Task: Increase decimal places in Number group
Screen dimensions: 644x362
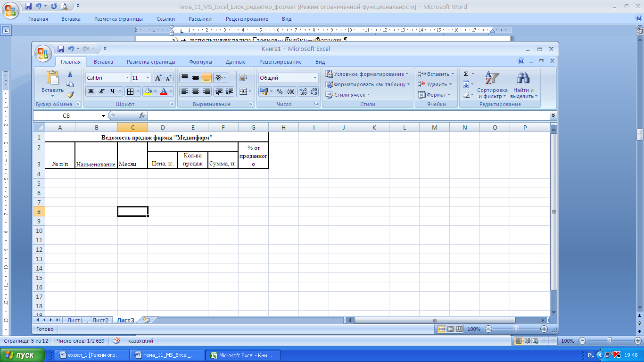Action: pos(303,91)
